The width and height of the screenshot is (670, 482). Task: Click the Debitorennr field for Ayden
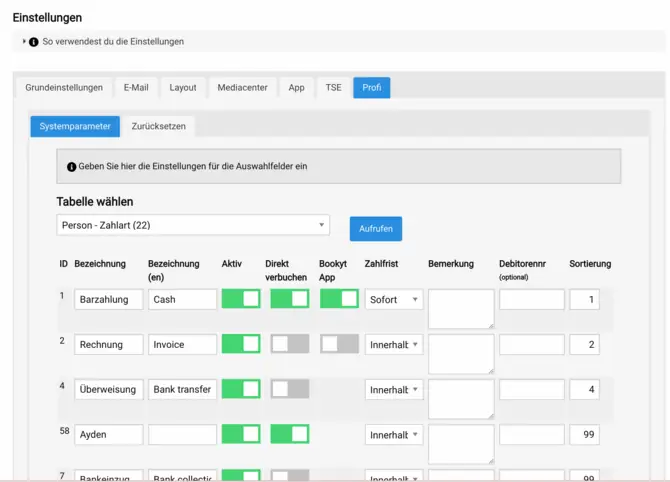(532, 435)
